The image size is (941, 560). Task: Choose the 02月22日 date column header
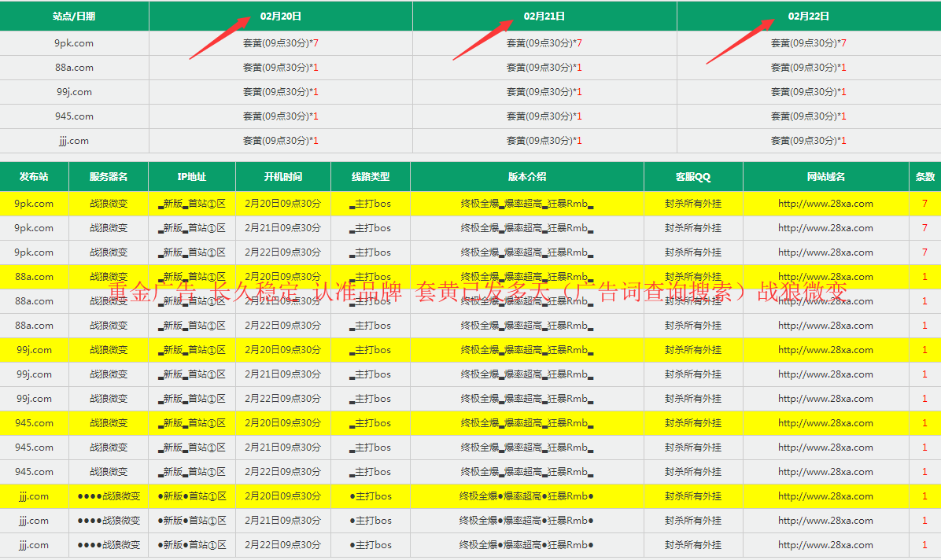coord(808,16)
